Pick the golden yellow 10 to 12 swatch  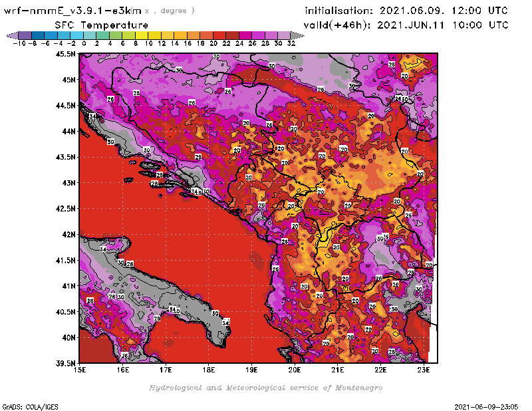point(154,35)
